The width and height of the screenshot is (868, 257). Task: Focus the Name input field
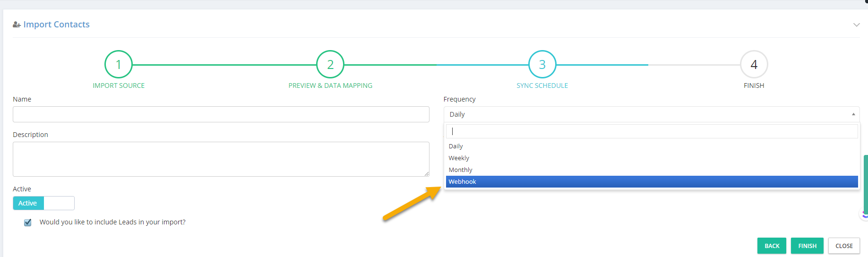point(221,114)
